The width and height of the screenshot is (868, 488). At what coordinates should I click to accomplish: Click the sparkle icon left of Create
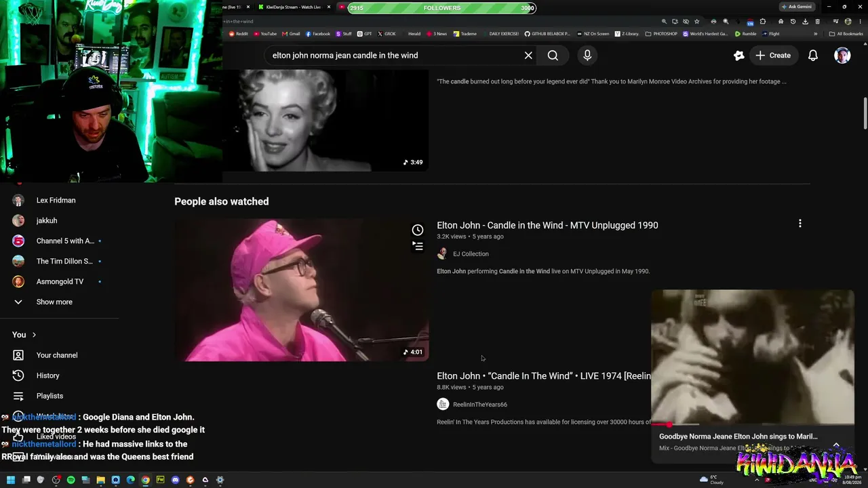[x=738, y=56]
